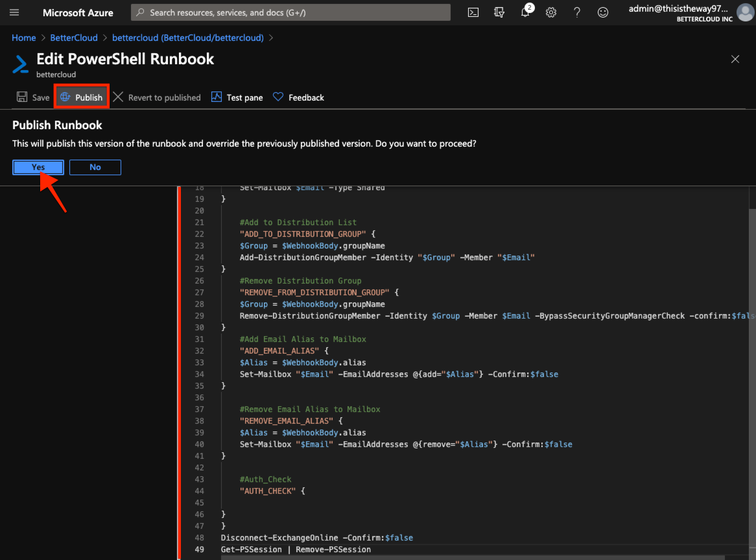Open the Help question mark menu
This screenshot has width=756, height=560.
(577, 12)
